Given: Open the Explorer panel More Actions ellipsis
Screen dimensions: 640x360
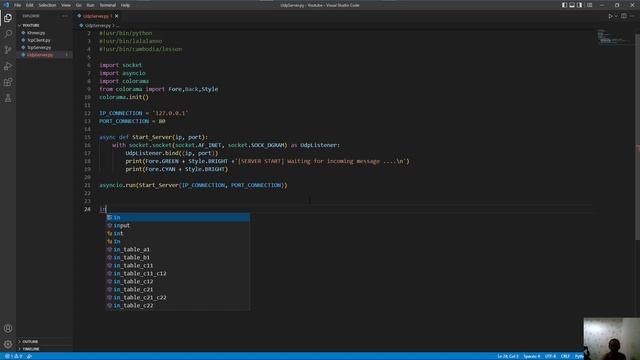Looking at the screenshot, I should click(65, 16).
